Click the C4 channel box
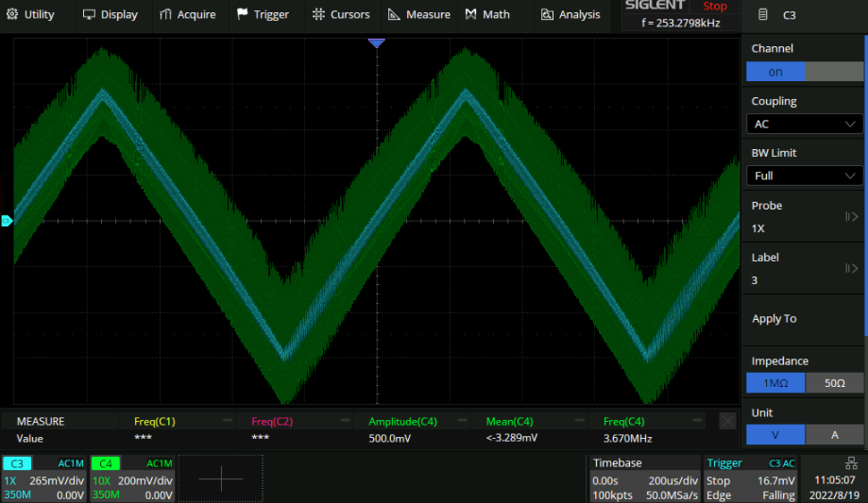Image resolution: width=868 pixels, height=503 pixels. (x=132, y=478)
